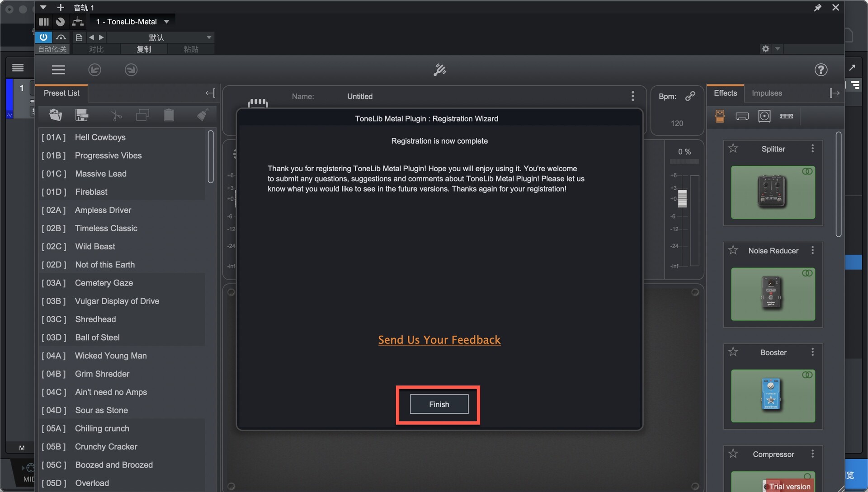
Task: Add new plugin with plus icon
Action: pos(61,8)
